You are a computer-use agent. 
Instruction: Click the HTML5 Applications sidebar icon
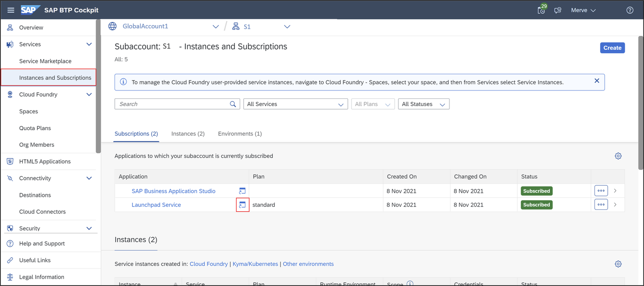coord(10,162)
